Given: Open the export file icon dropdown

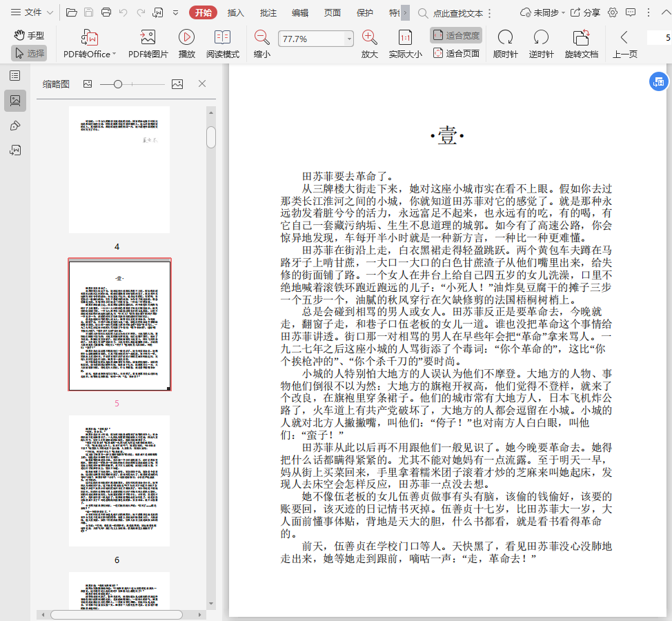Looking at the screenshot, I should (158, 12).
